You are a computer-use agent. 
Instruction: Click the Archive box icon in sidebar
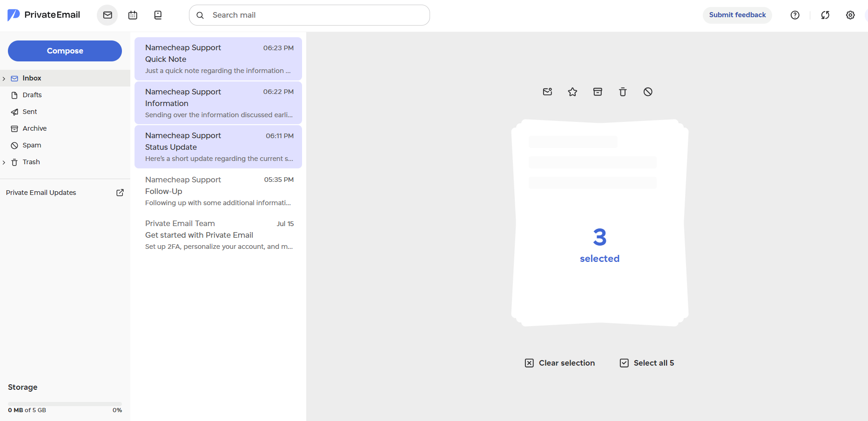tap(14, 128)
